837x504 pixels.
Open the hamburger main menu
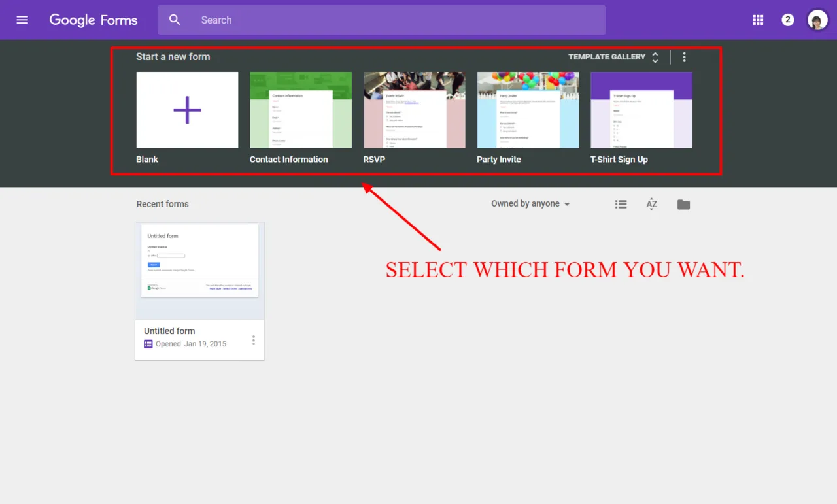click(22, 20)
